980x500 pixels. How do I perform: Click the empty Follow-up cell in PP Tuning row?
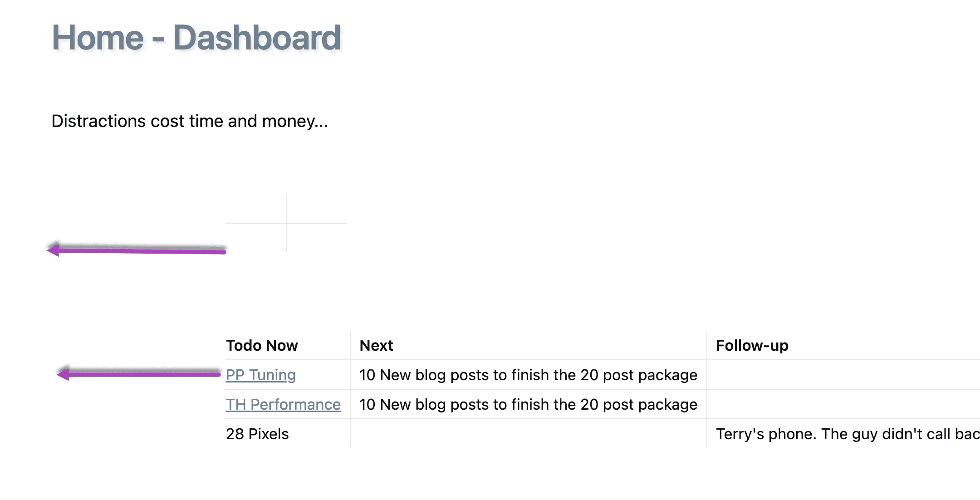(x=843, y=375)
